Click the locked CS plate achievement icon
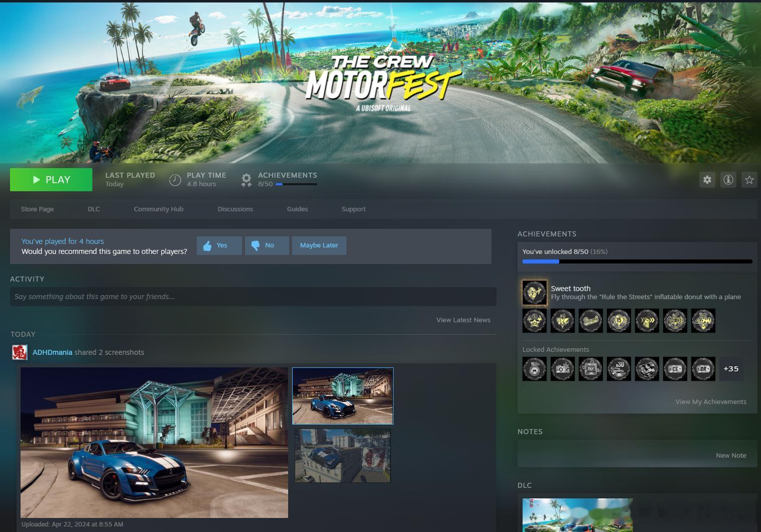The width and height of the screenshot is (761, 532). [675, 369]
